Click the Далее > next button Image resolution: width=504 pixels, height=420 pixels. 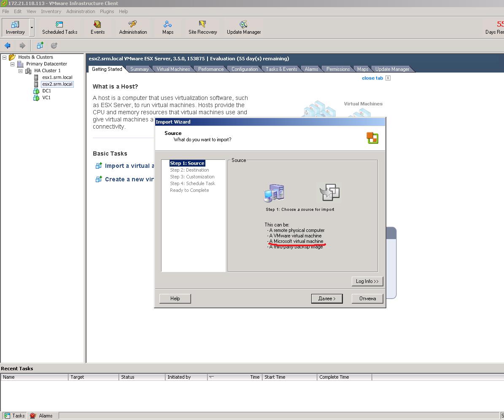(x=327, y=299)
